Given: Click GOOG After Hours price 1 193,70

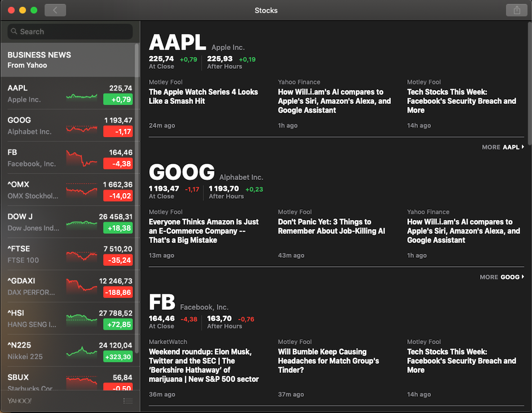Looking at the screenshot, I should coord(224,189).
